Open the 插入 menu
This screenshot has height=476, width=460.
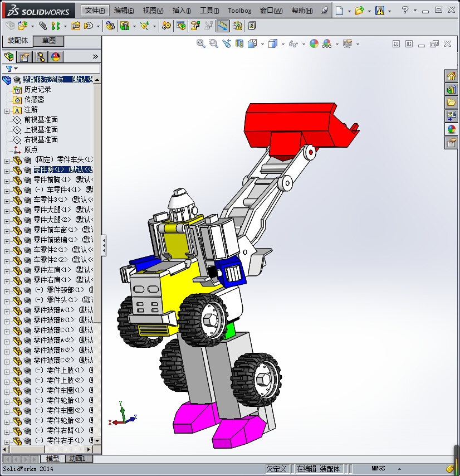[x=182, y=11]
